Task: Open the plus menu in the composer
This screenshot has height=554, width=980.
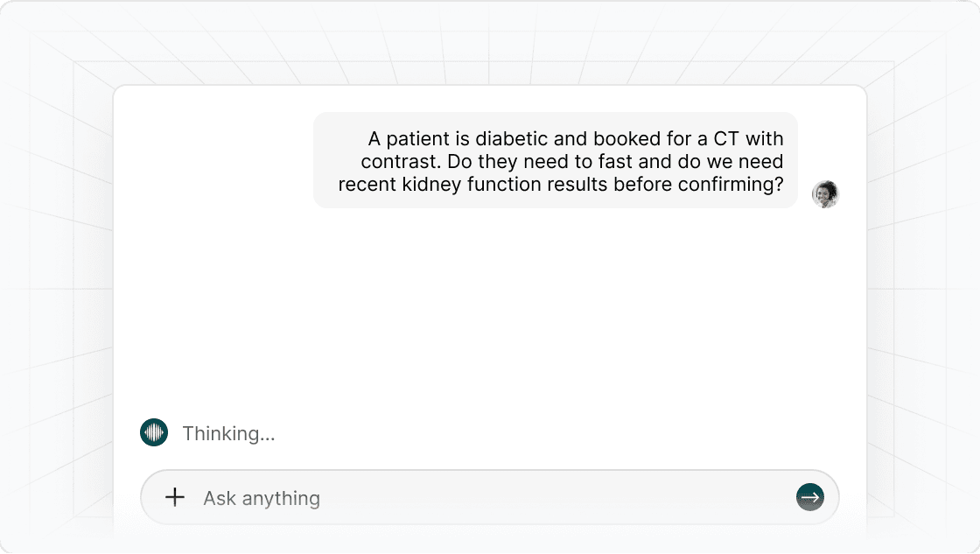Action: click(x=175, y=497)
